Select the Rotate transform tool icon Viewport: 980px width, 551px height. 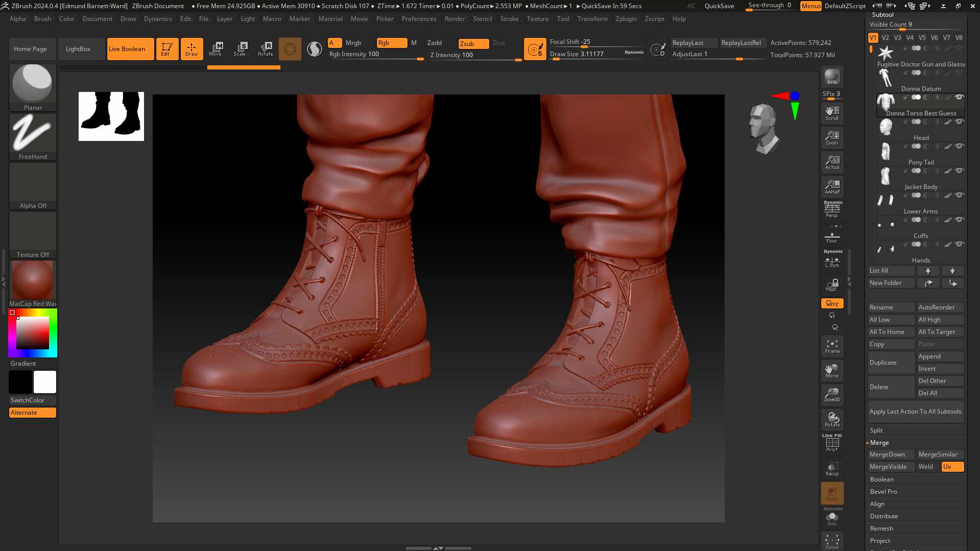[265, 49]
